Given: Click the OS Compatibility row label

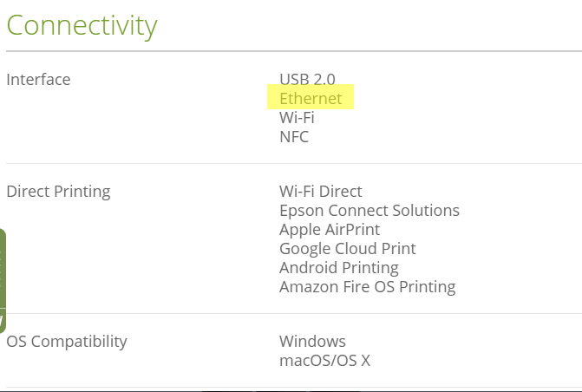Looking at the screenshot, I should click(67, 342).
